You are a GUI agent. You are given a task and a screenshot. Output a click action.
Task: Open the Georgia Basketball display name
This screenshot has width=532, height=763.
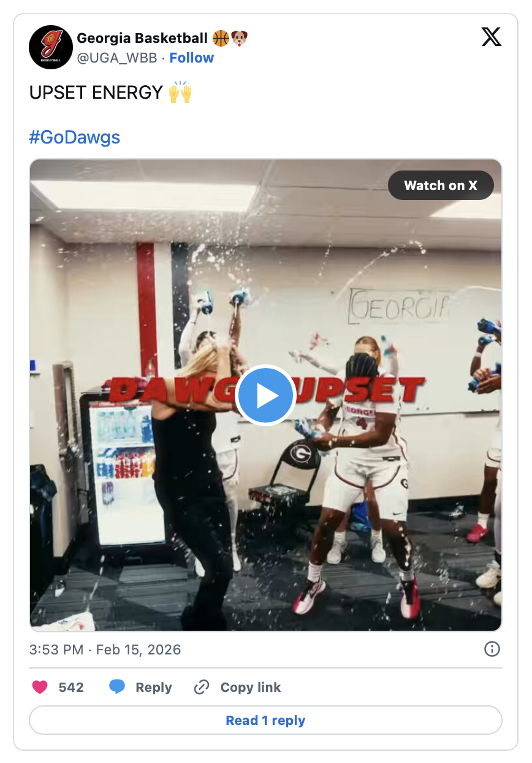(x=142, y=38)
